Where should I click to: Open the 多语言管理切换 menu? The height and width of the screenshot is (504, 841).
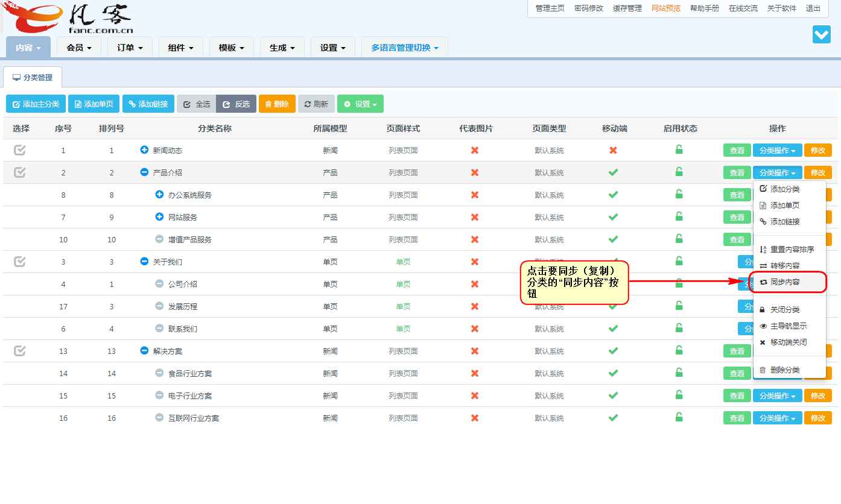click(x=405, y=48)
